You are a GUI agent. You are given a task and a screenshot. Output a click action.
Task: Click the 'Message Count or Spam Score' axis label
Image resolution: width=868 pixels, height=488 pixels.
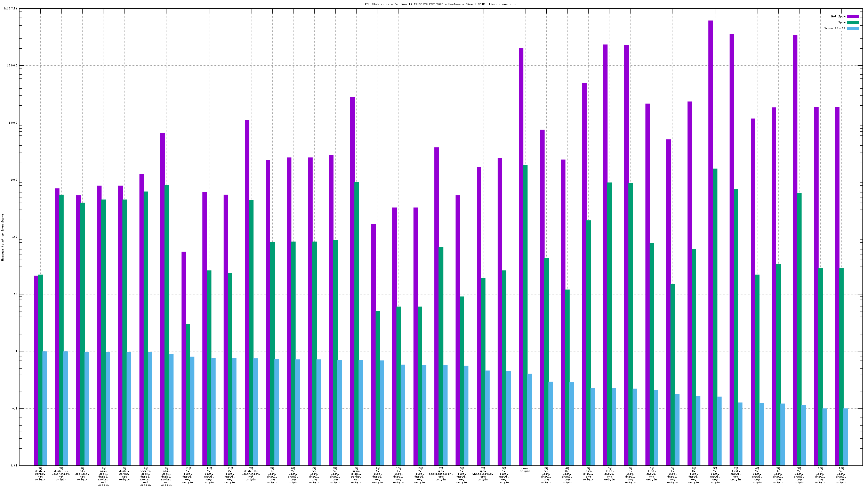click(x=2, y=237)
